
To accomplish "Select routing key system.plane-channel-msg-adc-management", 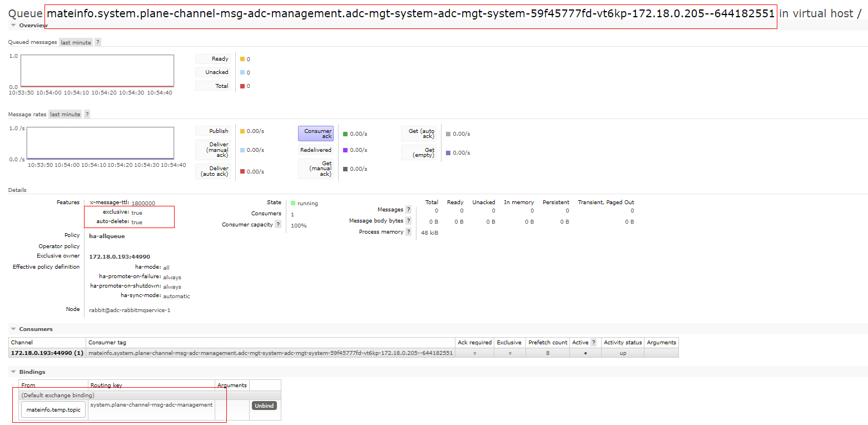I will pos(151,404).
